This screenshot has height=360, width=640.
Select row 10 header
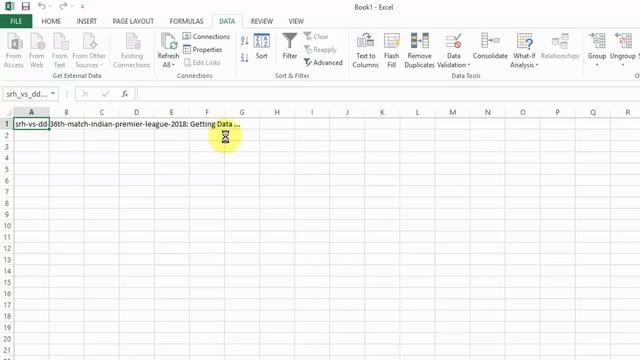click(x=7, y=226)
